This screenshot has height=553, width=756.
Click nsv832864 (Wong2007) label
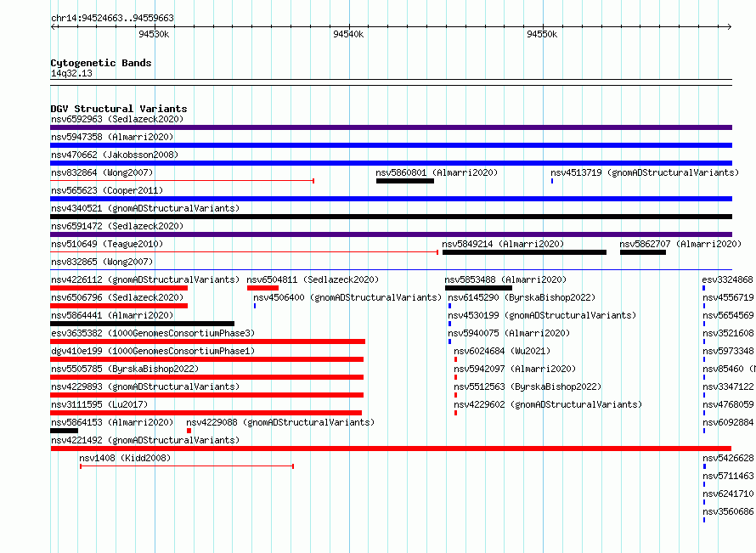(x=102, y=172)
